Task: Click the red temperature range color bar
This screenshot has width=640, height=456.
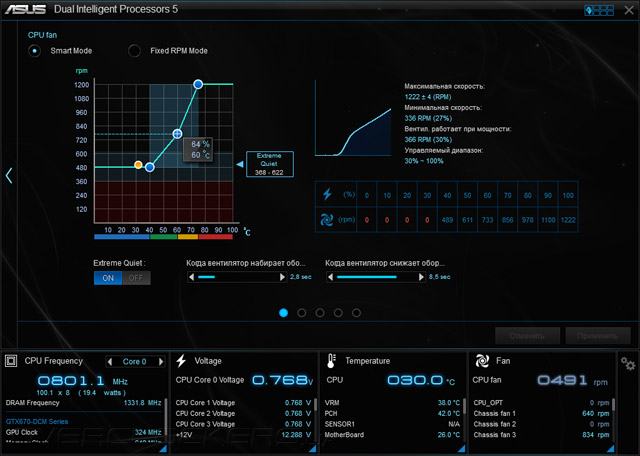Action: 216,237
